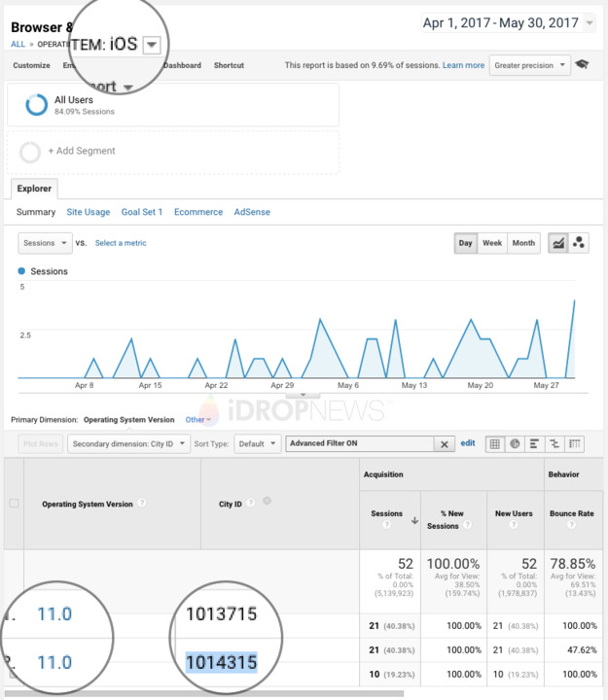This screenshot has height=700, width=608.
Task: Click the All Users segment circle
Action: coord(36,105)
